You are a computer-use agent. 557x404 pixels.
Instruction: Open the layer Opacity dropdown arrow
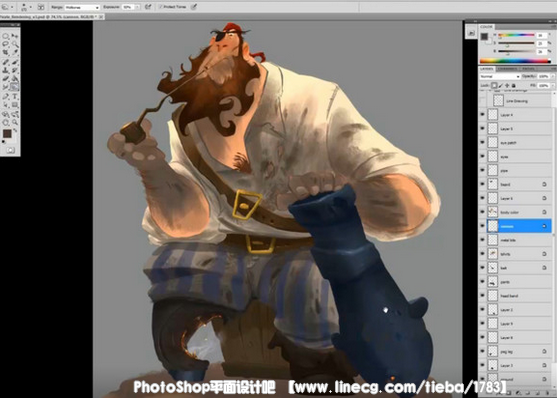click(x=553, y=77)
